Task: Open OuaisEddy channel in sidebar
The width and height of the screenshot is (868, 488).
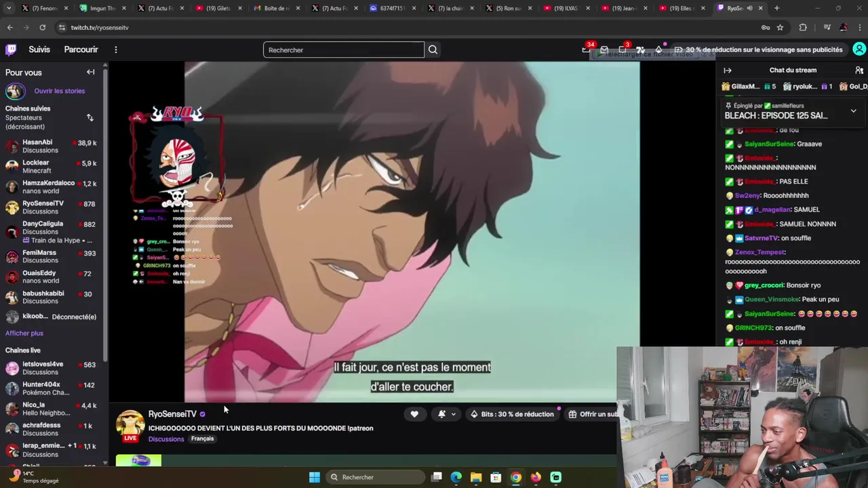Action: pyautogui.click(x=51, y=277)
